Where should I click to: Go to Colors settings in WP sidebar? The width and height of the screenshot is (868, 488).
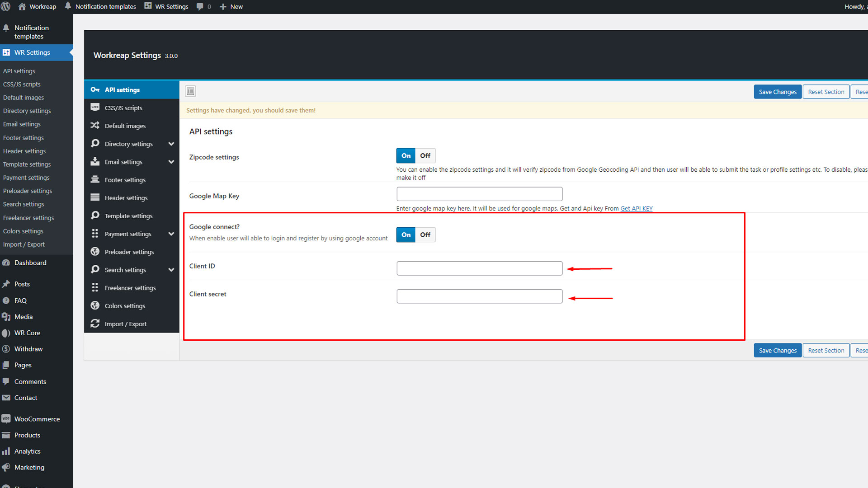tap(23, 231)
